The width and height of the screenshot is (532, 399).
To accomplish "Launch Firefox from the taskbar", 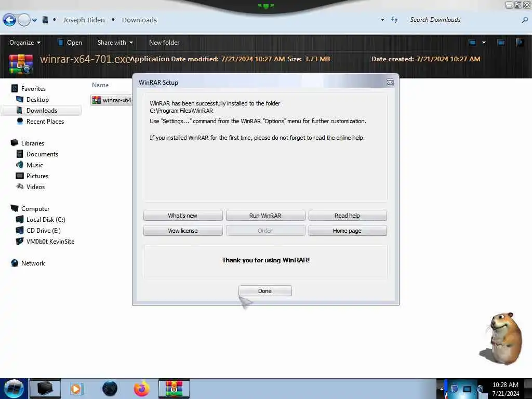I will [141, 389].
